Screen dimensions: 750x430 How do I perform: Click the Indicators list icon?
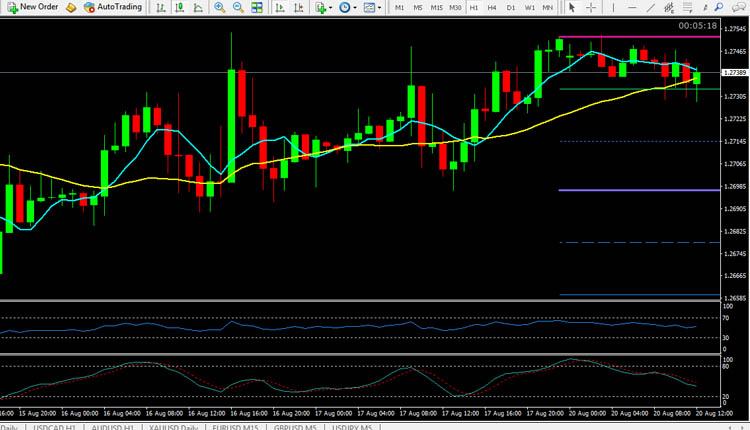pyautogui.click(x=320, y=8)
